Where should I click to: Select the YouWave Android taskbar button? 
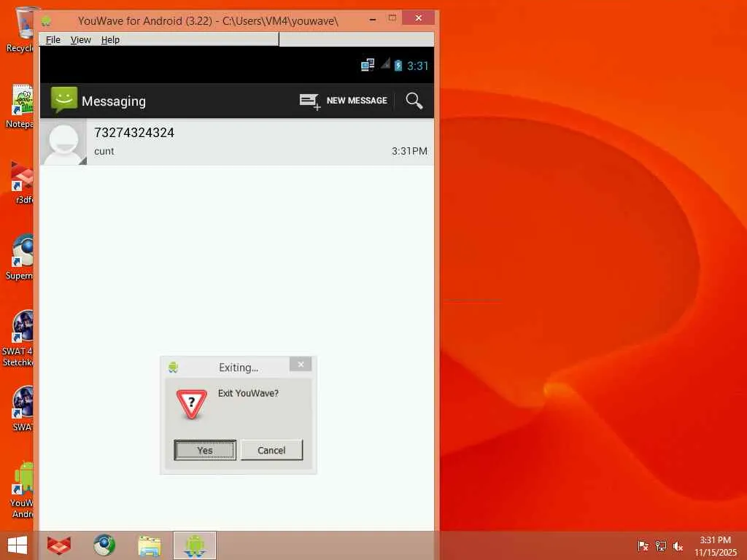(x=195, y=545)
